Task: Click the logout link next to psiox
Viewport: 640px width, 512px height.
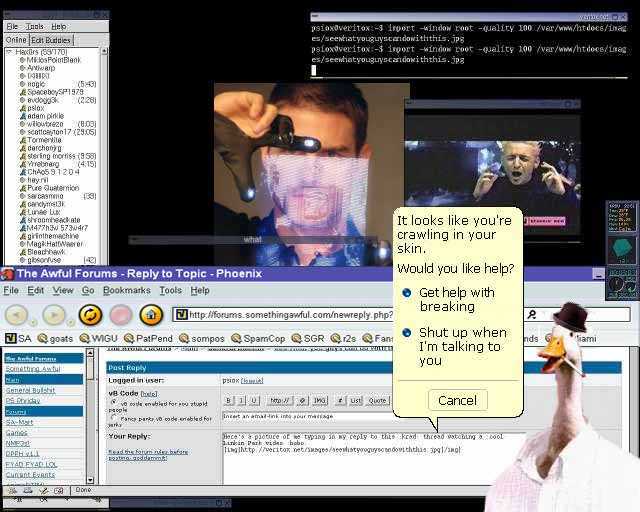Action: (x=252, y=381)
